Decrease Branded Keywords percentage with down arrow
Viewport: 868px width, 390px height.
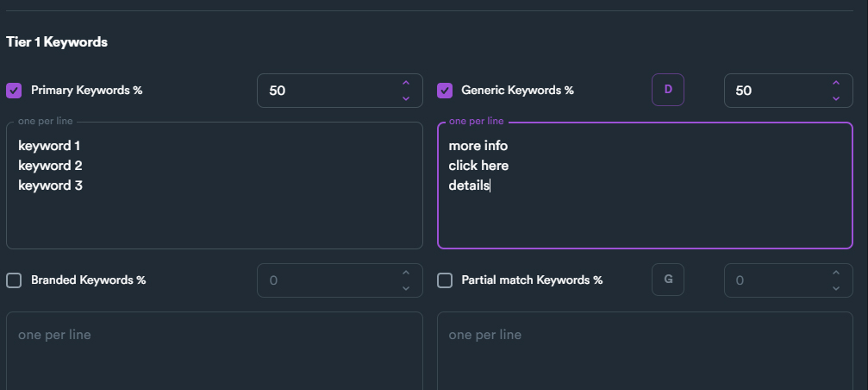pos(406,288)
